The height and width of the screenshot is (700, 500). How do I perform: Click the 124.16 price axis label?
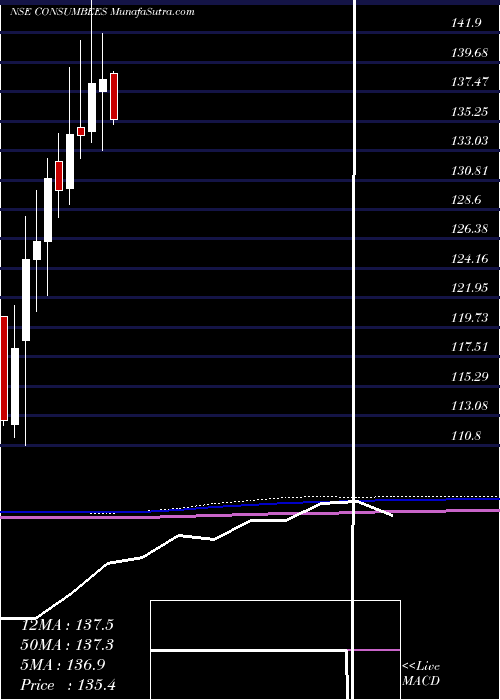(x=469, y=258)
